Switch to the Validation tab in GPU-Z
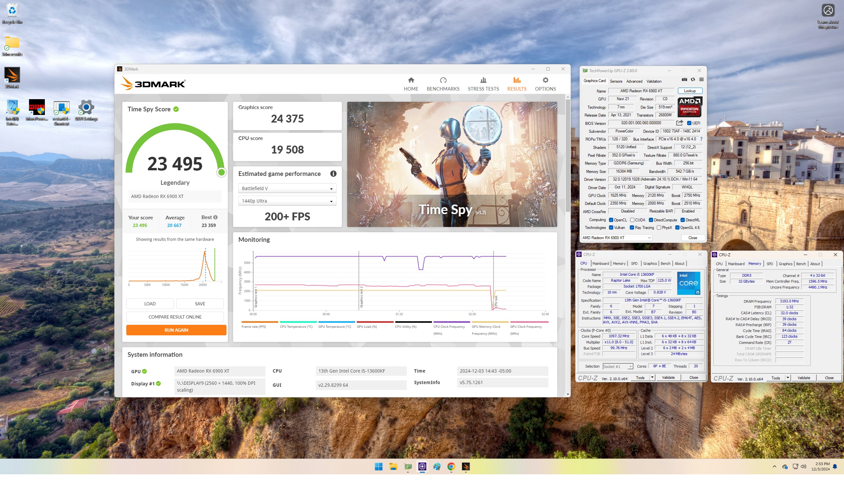Image resolution: width=844 pixels, height=504 pixels. (654, 81)
